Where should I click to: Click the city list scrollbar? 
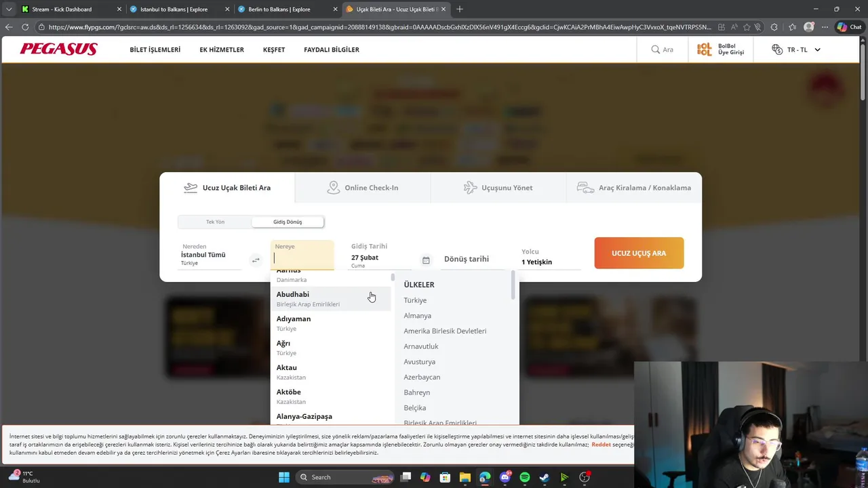pyautogui.click(x=393, y=278)
